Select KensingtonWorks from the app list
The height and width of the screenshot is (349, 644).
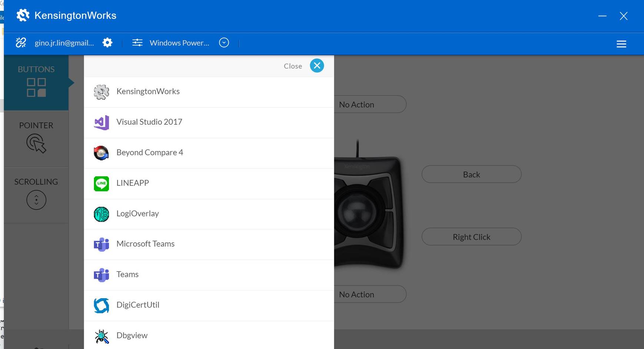209,92
